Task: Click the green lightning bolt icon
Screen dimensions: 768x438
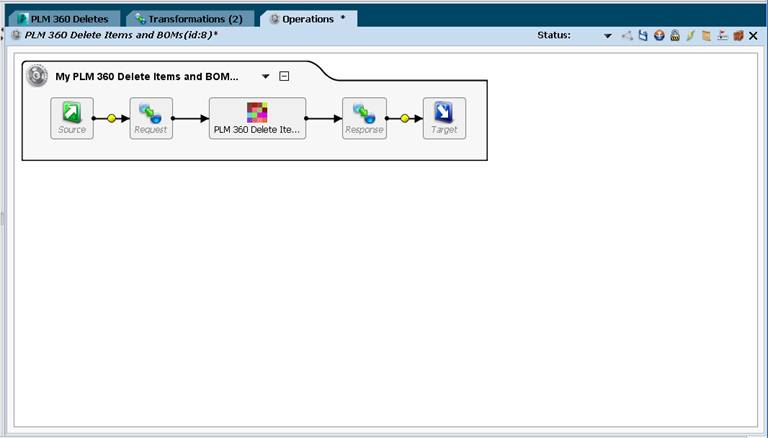Action: coord(691,35)
